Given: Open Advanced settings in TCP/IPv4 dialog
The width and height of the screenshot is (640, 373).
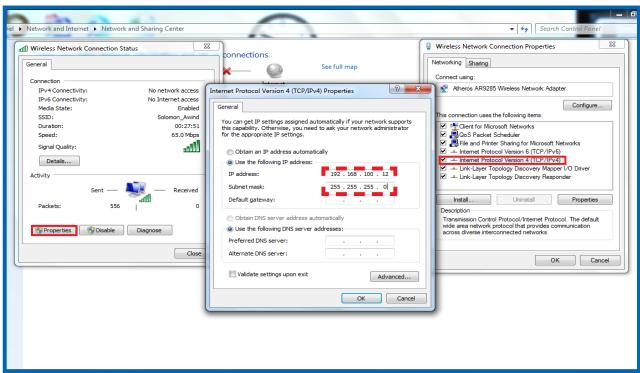Looking at the screenshot, I should (x=394, y=277).
